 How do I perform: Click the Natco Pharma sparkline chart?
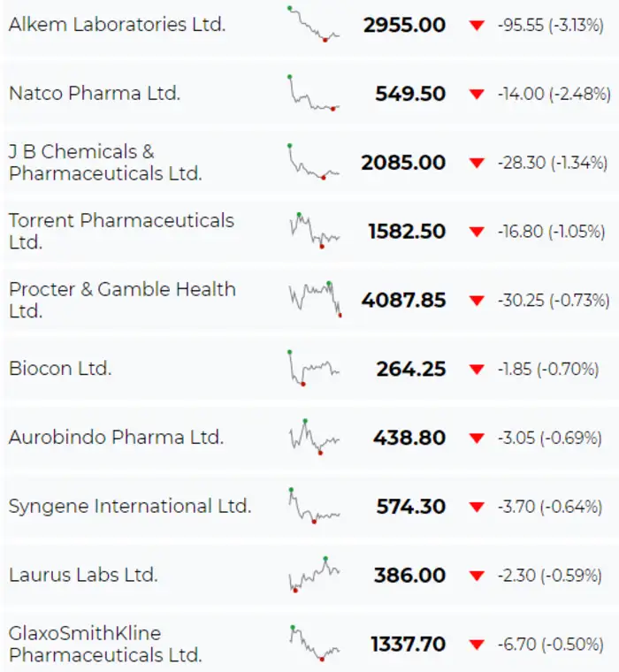[313, 93]
